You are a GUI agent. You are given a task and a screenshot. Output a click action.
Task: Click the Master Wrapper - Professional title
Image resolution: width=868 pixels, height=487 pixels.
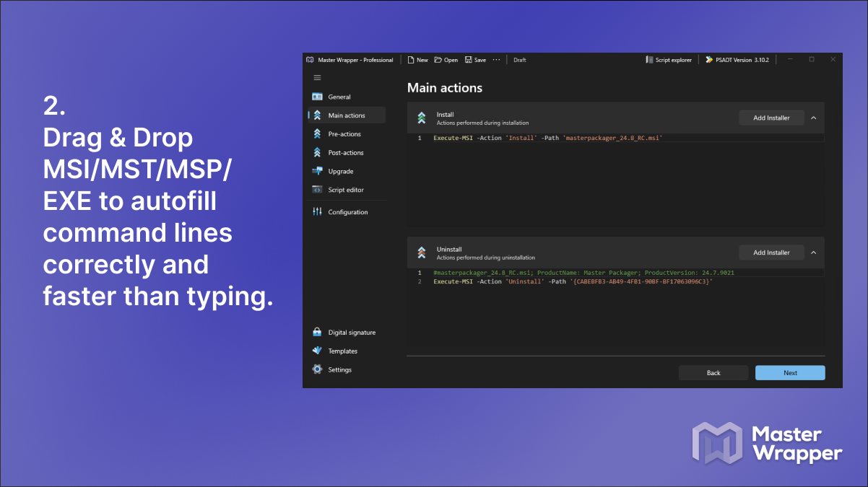point(355,60)
